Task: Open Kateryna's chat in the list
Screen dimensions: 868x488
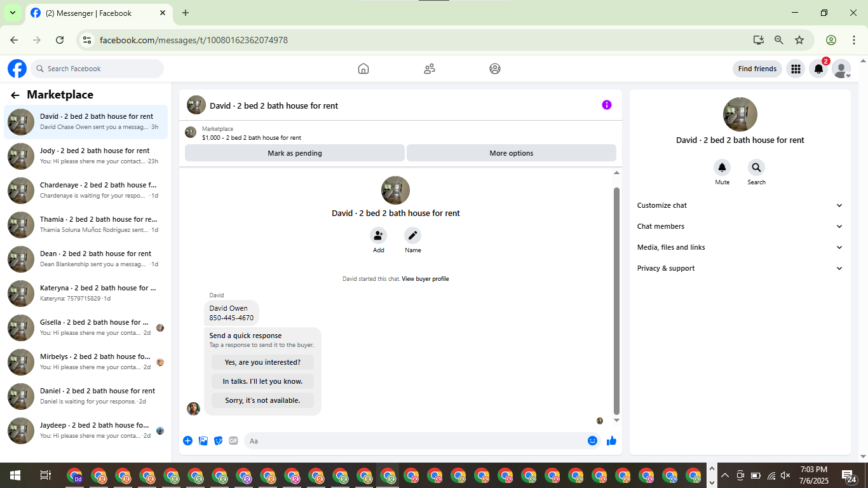Action: pyautogui.click(x=86, y=294)
